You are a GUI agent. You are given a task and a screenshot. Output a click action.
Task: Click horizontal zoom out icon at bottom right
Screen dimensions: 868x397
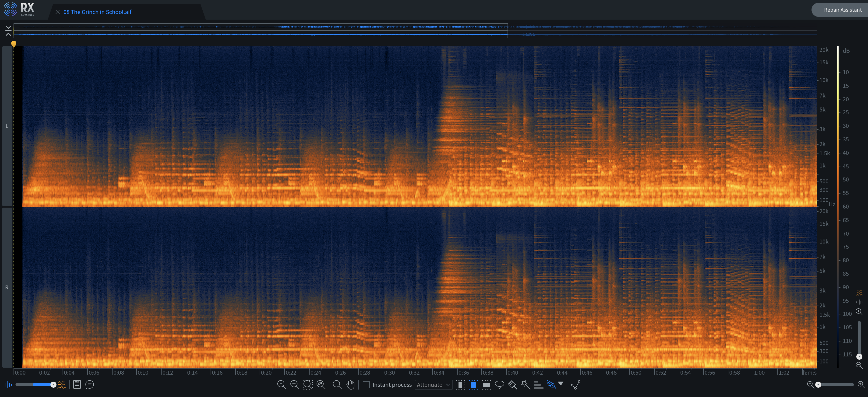pyautogui.click(x=810, y=385)
